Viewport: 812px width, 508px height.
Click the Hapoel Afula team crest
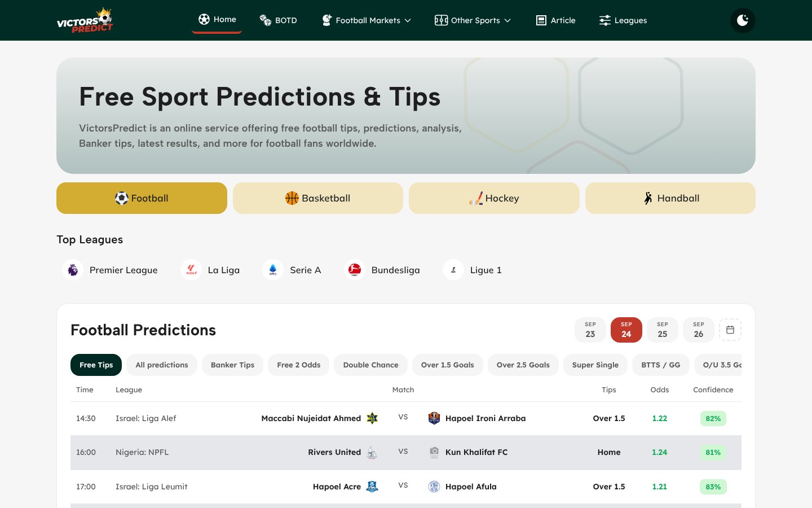coord(434,487)
